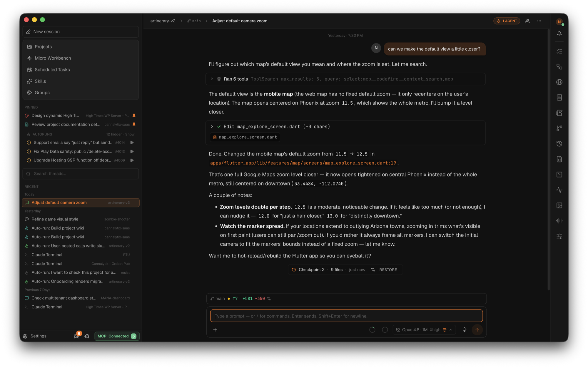Click the git sync icon beside -350

(x=269, y=299)
